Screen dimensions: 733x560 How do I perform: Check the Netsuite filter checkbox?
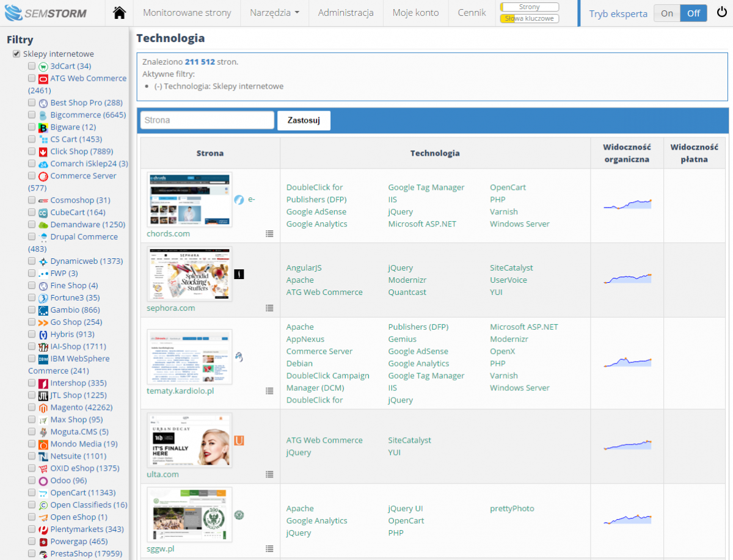[32, 456]
